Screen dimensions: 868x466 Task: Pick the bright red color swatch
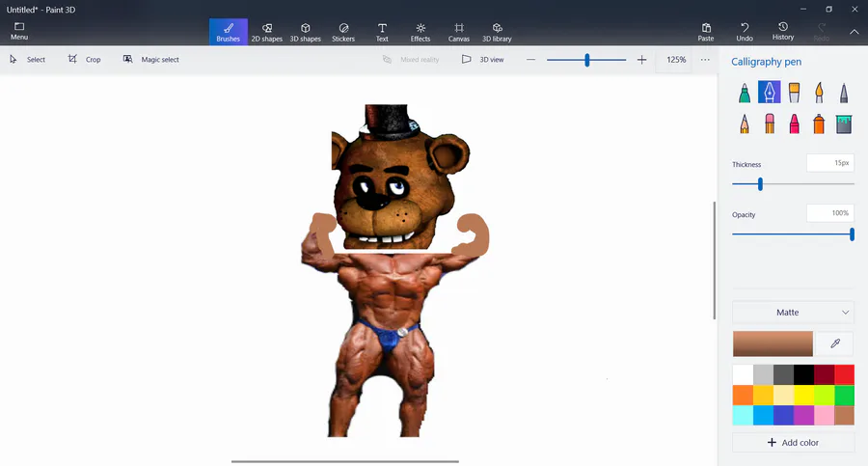[x=844, y=375]
